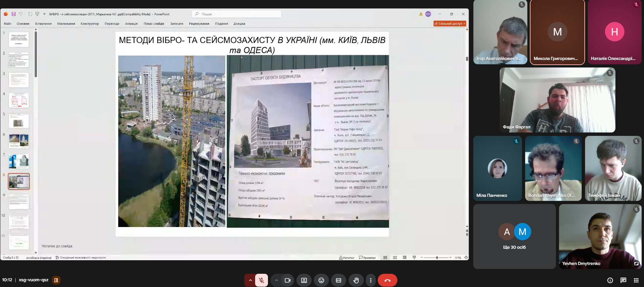
Task: Click the red leave call button
Action: 387,280
